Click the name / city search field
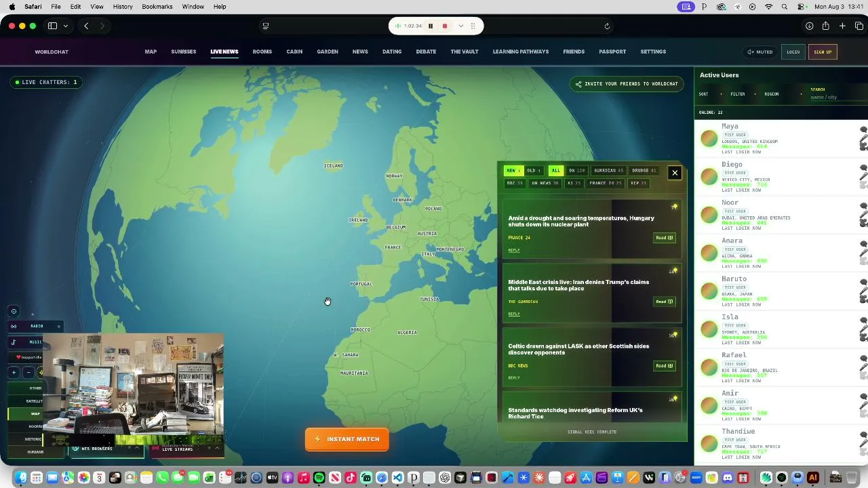 point(839,97)
